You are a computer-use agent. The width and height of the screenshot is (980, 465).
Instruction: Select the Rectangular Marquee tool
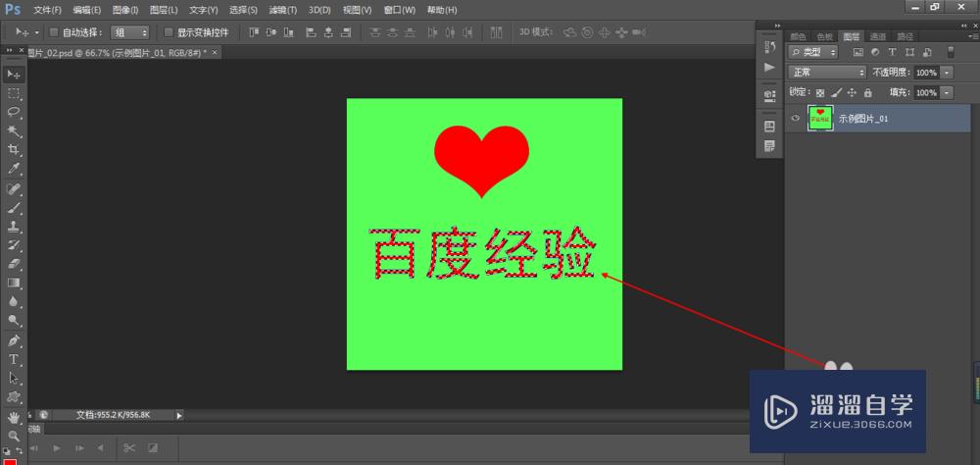[x=13, y=93]
